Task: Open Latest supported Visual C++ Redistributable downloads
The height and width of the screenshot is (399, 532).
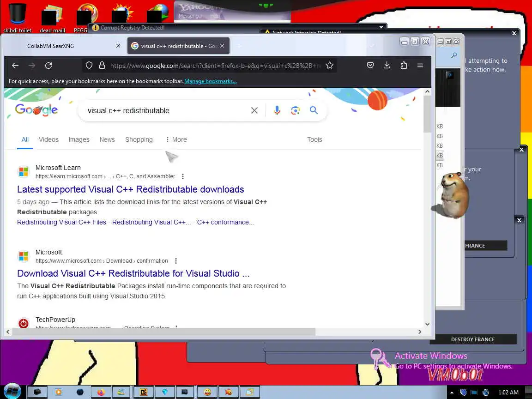Action: (131, 189)
